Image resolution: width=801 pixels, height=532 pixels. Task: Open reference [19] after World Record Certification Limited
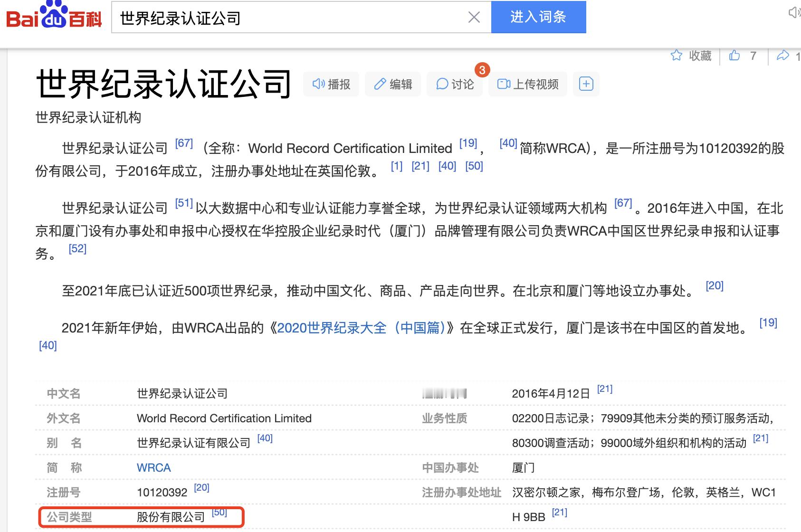point(468,143)
